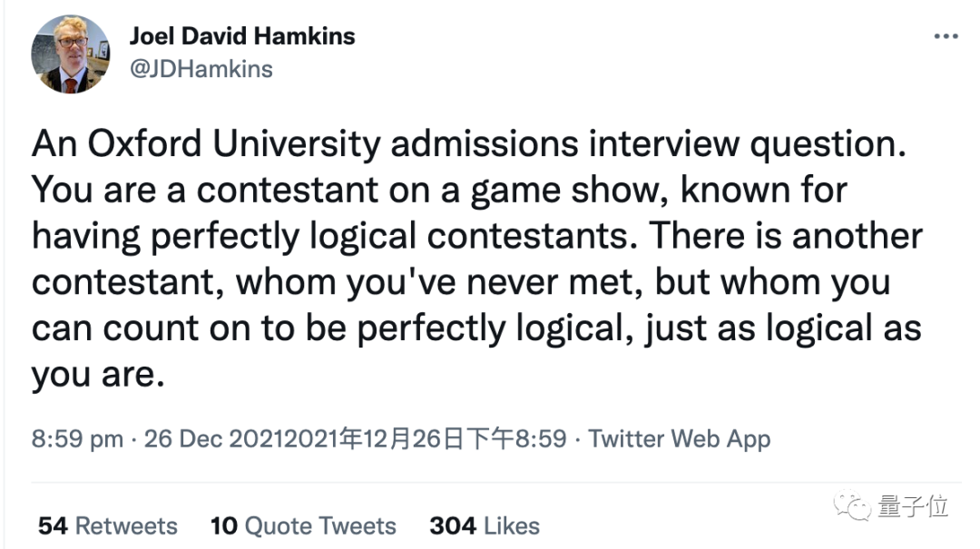Click the 量子位 watermark text
This screenshot has height=549, width=980.
[x=913, y=506]
